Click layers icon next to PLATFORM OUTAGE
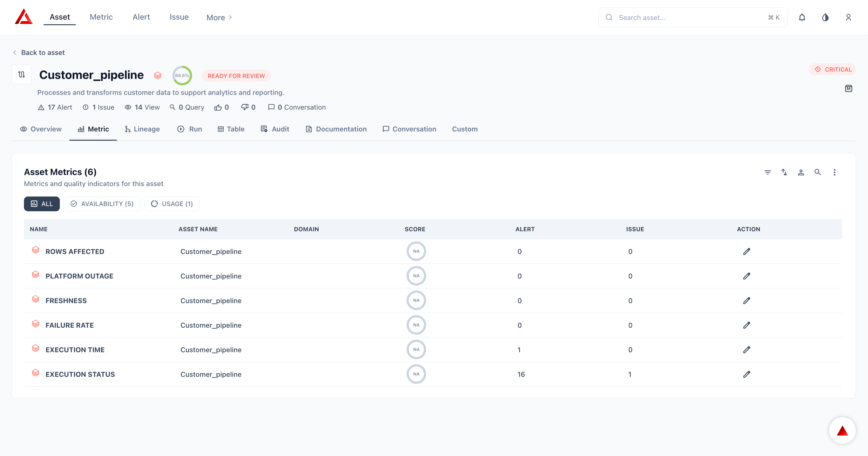The width and height of the screenshot is (868, 456). coord(35,275)
